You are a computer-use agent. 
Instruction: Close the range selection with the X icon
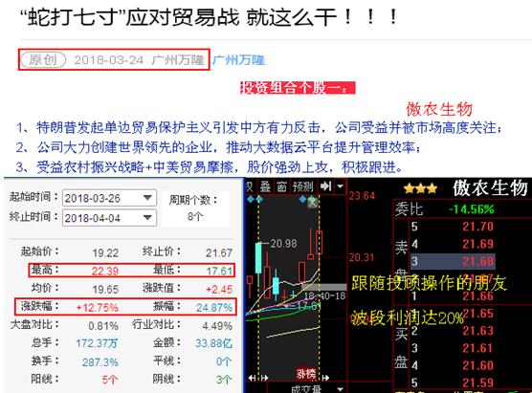pos(313,203)
